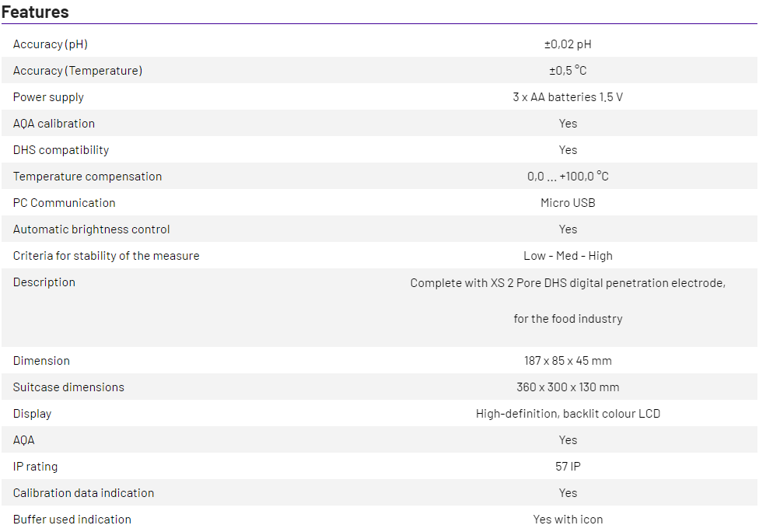Viewport: 759px width, 532px height.
Task: Select the Calibration data indication label
Action: (83, 493)
